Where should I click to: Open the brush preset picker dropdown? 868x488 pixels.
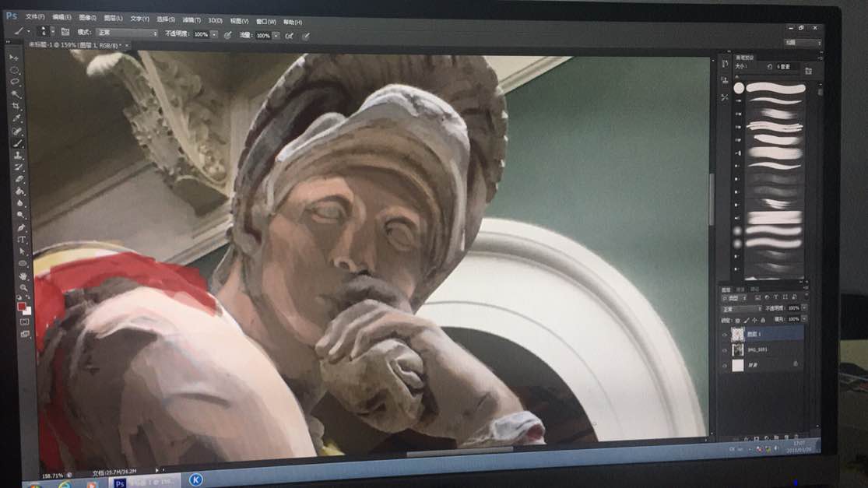53,32
